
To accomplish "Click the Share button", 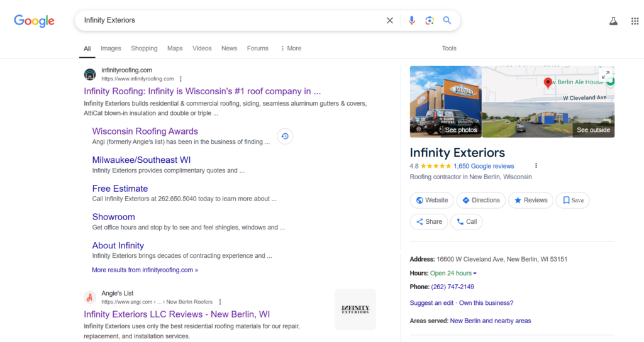I will pos(429,222).
